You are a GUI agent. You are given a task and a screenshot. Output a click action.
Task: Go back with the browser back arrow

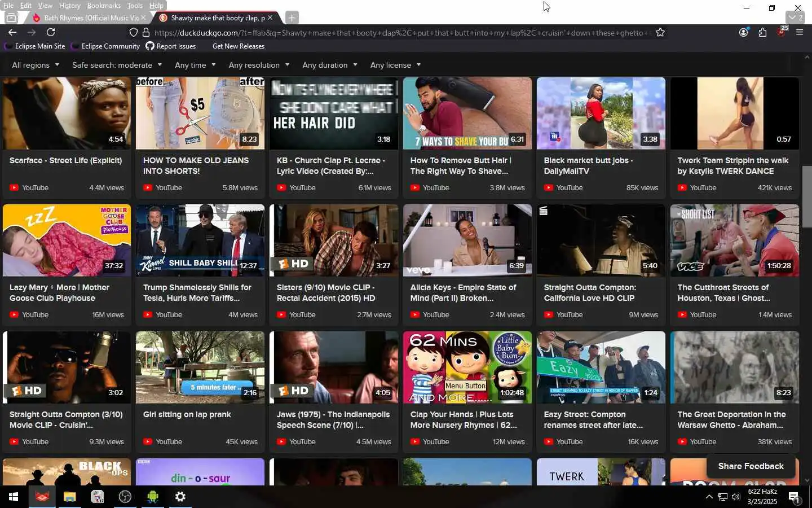click(12, 32)
